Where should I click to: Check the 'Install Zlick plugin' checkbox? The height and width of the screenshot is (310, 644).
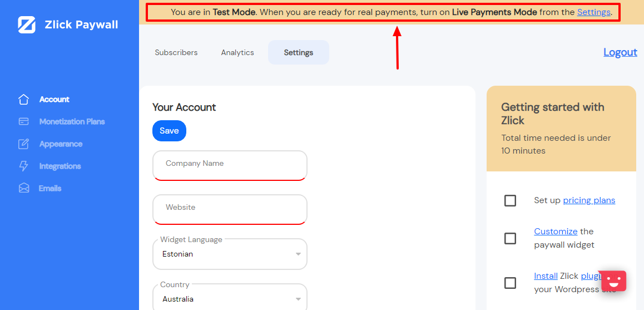tap(510, 283)
